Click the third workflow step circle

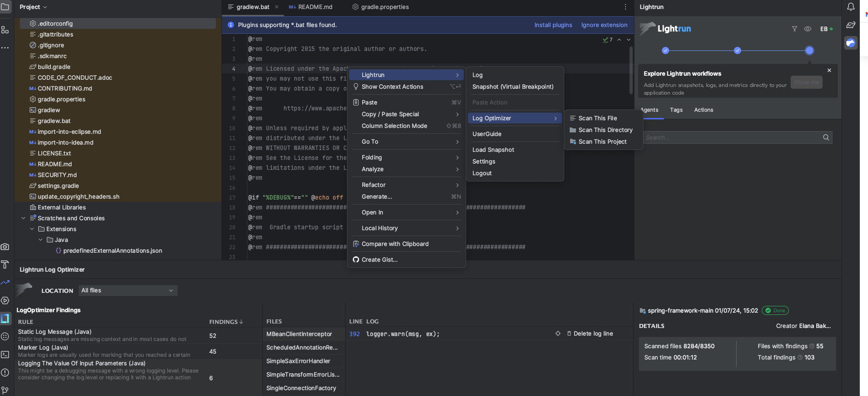[x=809, y=50]
